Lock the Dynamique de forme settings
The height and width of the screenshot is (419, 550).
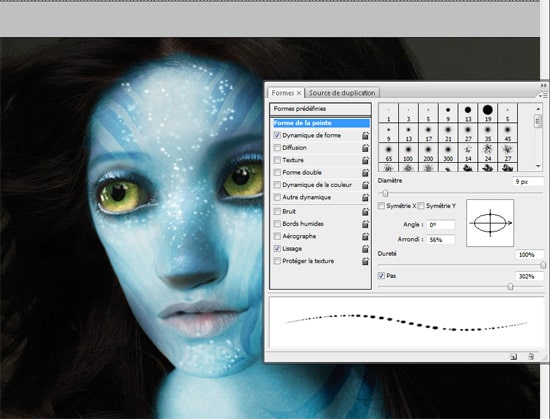[365, 136]
